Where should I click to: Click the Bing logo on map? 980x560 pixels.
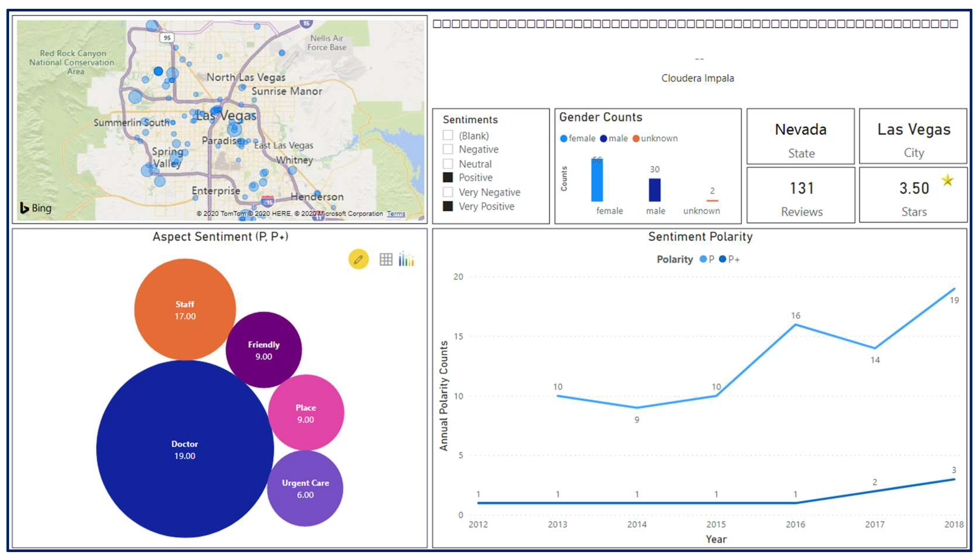coord(35,208)
